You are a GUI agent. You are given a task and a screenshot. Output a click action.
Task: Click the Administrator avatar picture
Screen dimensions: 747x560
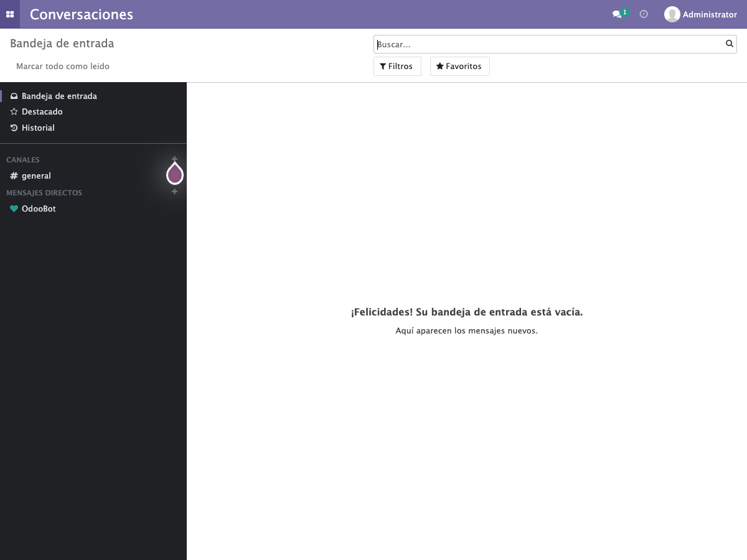coord(672,14)
